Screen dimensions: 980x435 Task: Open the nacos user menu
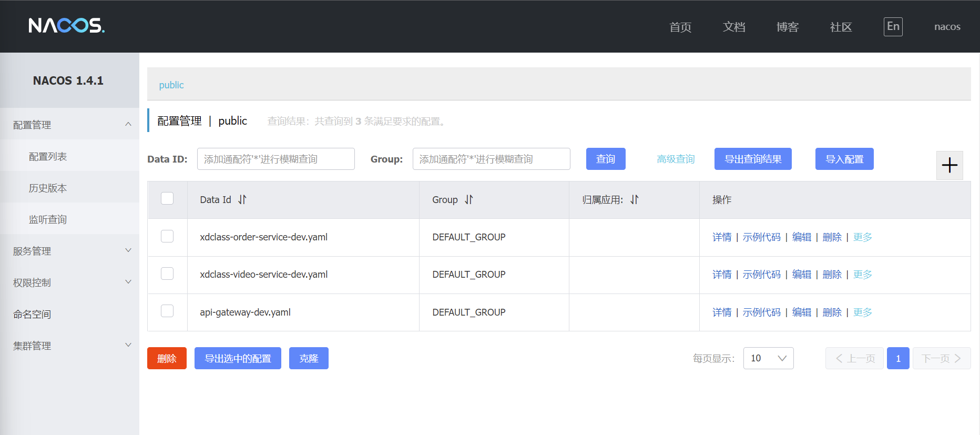pos(947,27)
